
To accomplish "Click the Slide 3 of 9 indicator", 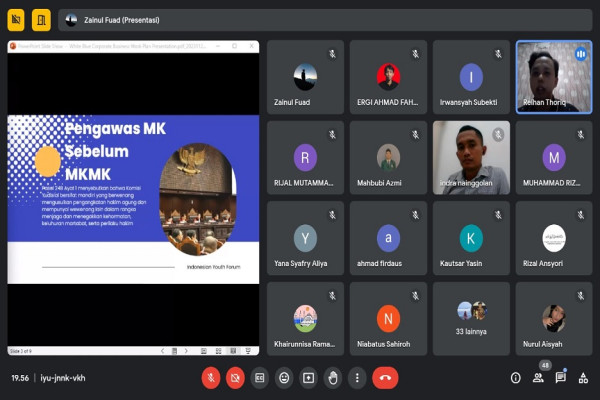I will point(21,351).
